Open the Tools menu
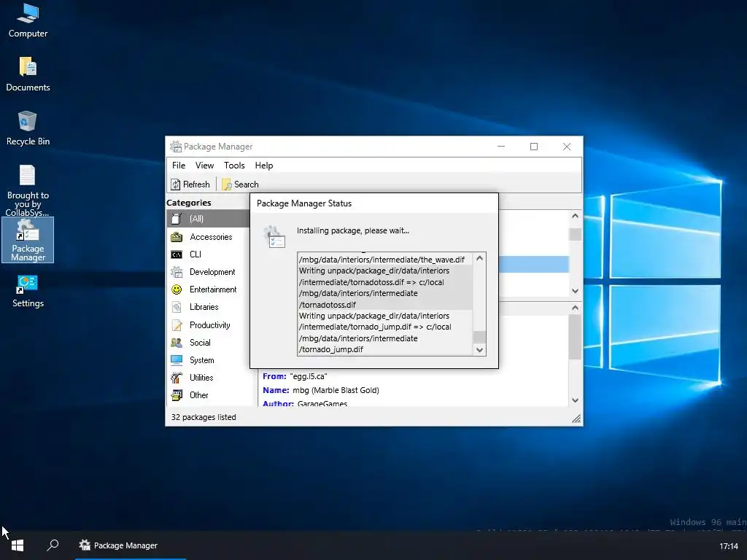The width and height of the screenshot is (747, 560). [x=234, y=166]
